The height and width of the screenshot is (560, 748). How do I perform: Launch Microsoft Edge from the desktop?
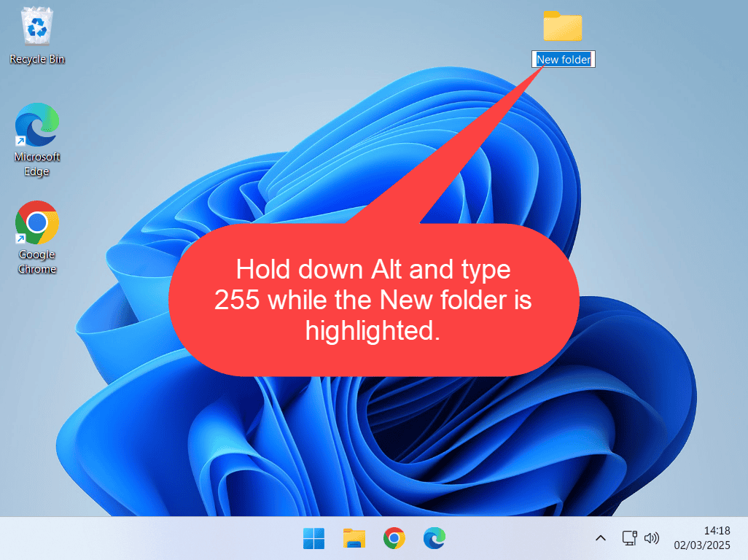36,124
